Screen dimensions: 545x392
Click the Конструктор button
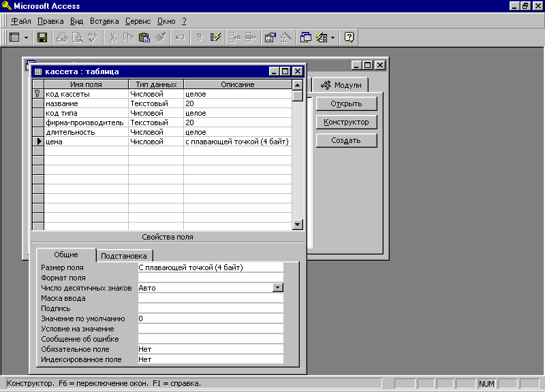[x=346, y=122]
